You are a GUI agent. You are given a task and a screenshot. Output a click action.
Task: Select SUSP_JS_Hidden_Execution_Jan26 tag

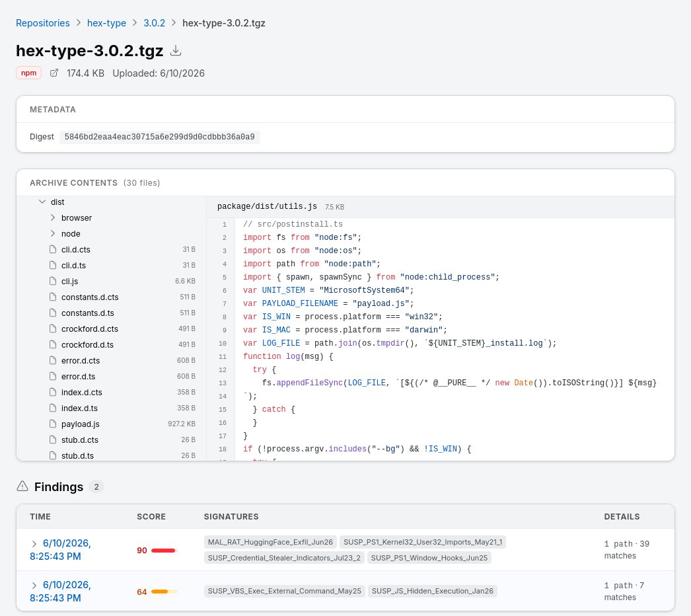432,591
